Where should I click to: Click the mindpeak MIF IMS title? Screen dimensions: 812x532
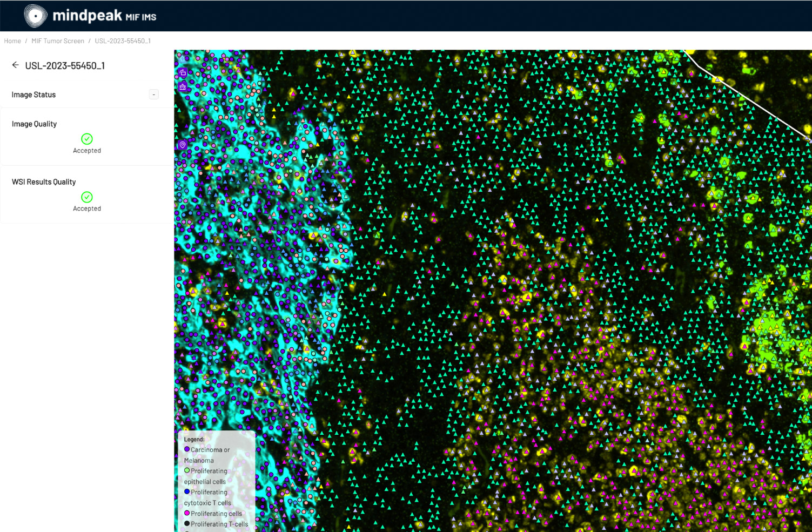[x=104, y=16]
